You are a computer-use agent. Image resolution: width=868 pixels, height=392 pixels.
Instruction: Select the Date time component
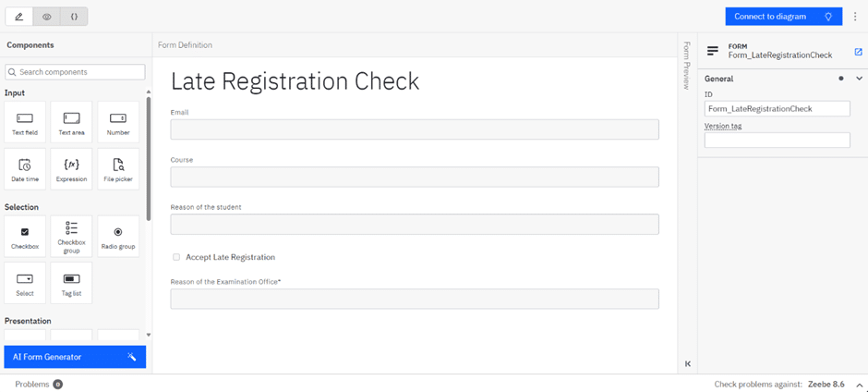tap(25, 169)
